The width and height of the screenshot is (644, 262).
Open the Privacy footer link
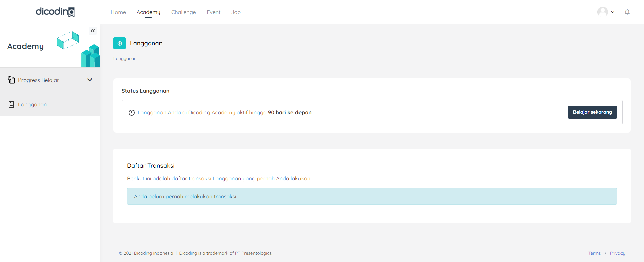coord(617,253)
